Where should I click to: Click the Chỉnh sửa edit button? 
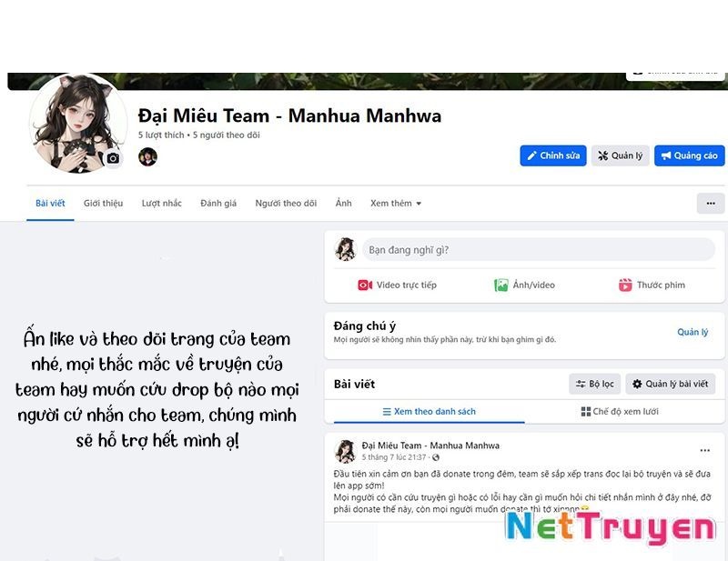pyautogui.click(x=553, y=155)
